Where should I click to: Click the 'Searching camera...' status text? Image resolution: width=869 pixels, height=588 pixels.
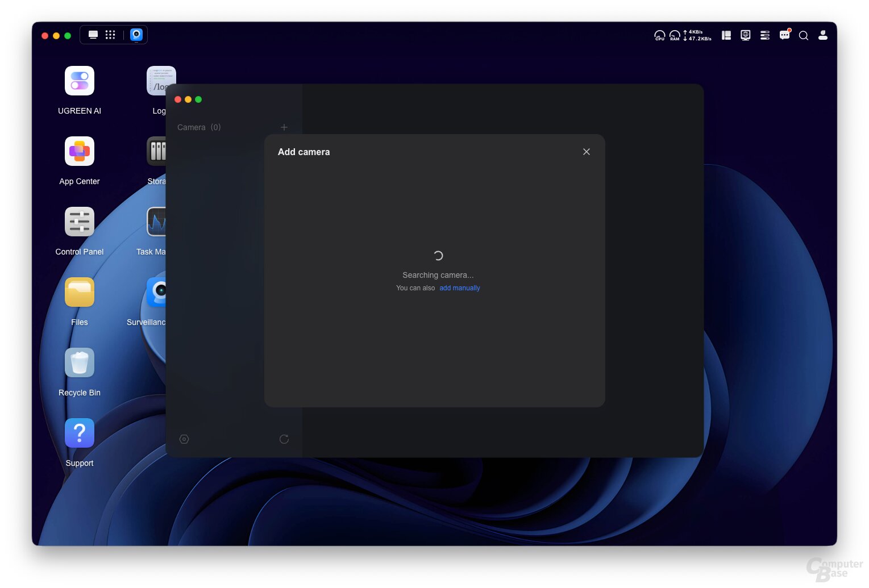tap(438, 275)
